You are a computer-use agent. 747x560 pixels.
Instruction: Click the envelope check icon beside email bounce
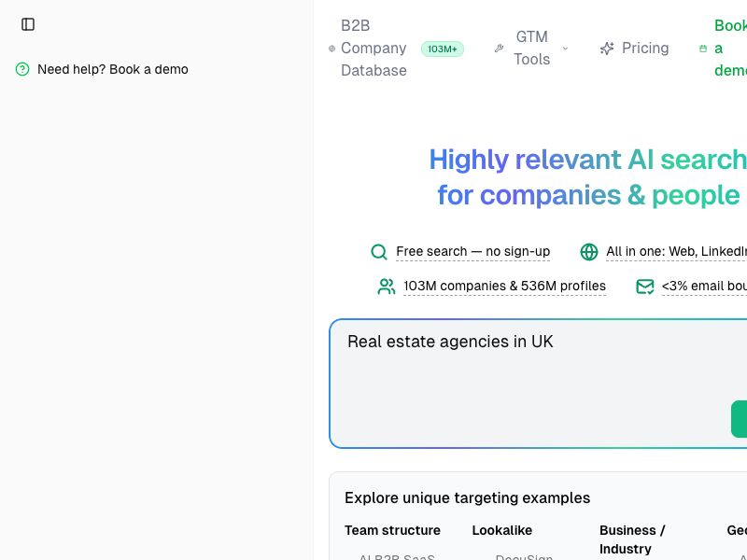point(645,287)
